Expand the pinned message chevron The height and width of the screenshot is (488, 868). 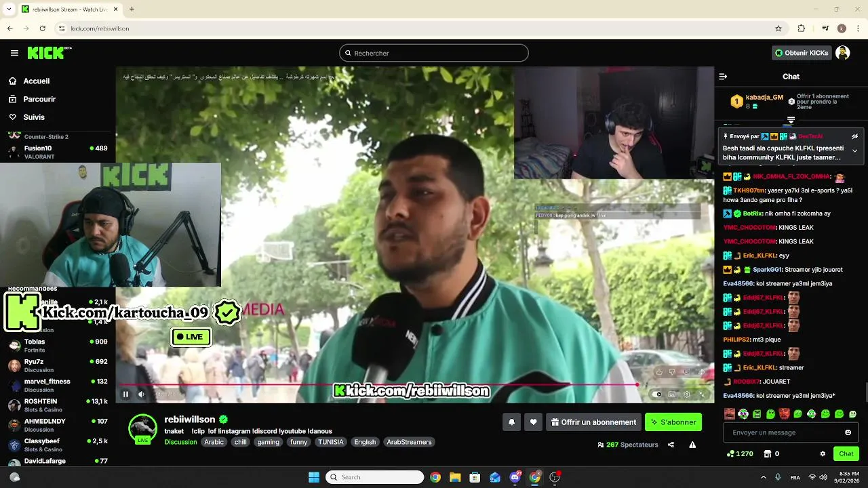(x=854, y=150)
